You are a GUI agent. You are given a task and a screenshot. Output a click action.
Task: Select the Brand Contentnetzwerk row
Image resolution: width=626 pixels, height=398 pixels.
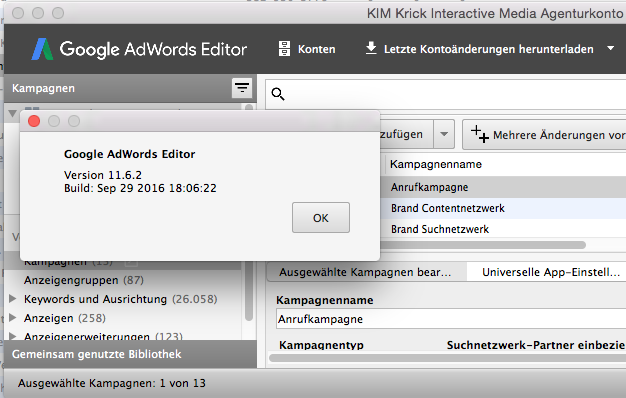(x=503, y=208)
